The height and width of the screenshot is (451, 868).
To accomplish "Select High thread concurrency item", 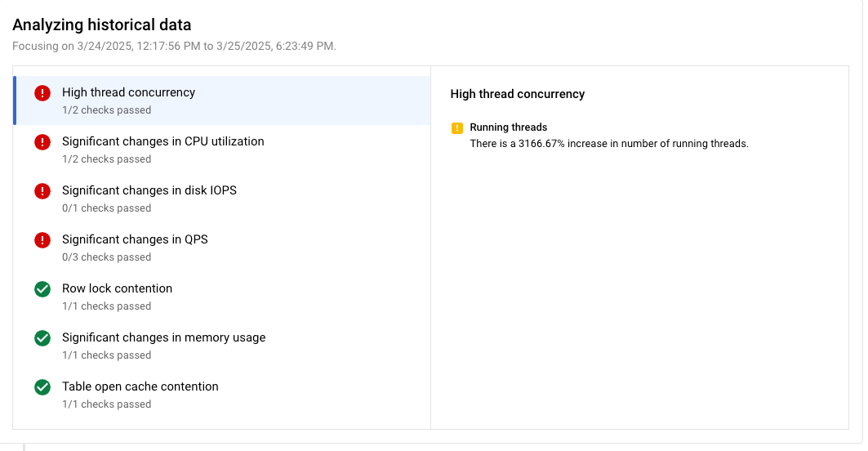I will point(128,92).
